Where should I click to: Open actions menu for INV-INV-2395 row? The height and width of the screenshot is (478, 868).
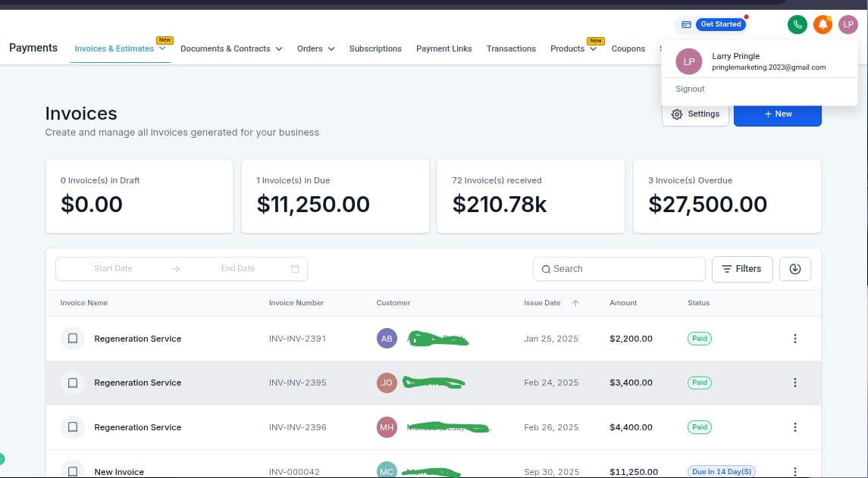(795, 383)
